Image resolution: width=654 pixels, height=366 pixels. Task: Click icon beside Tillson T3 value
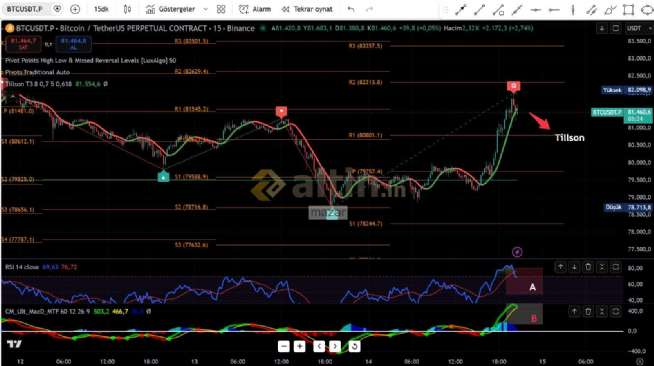point(106,84)
